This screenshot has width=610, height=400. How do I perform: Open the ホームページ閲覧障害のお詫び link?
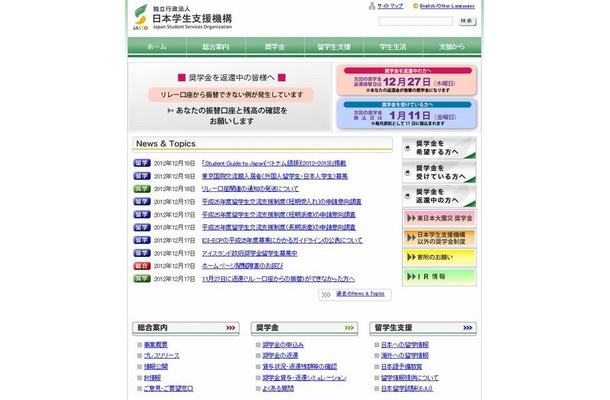click(242, 266)
